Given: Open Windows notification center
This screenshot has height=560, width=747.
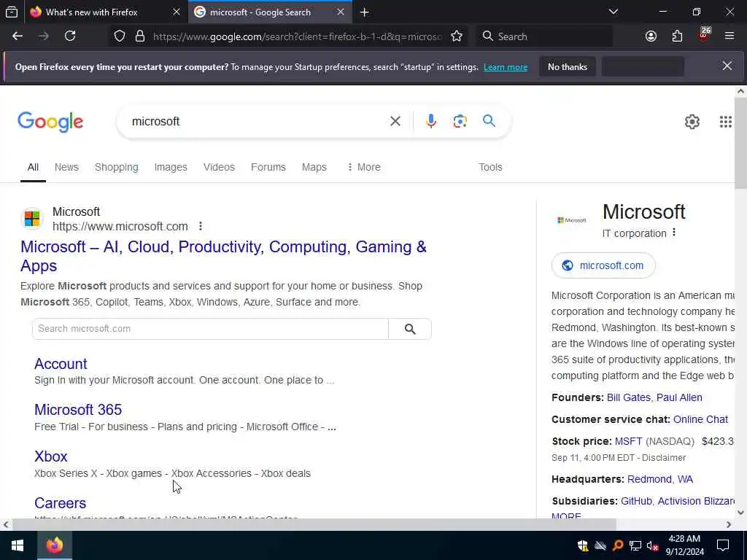Looking at the screenshot, I should point(723,545).
